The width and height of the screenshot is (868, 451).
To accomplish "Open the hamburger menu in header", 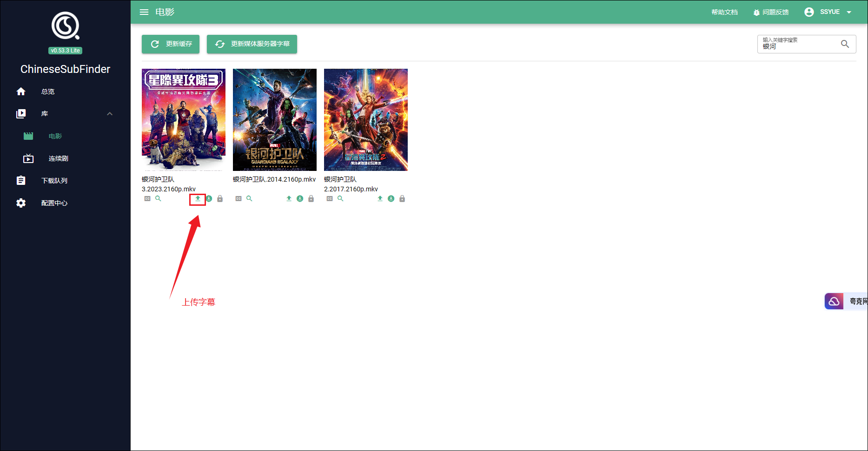I will pos(144,12).
